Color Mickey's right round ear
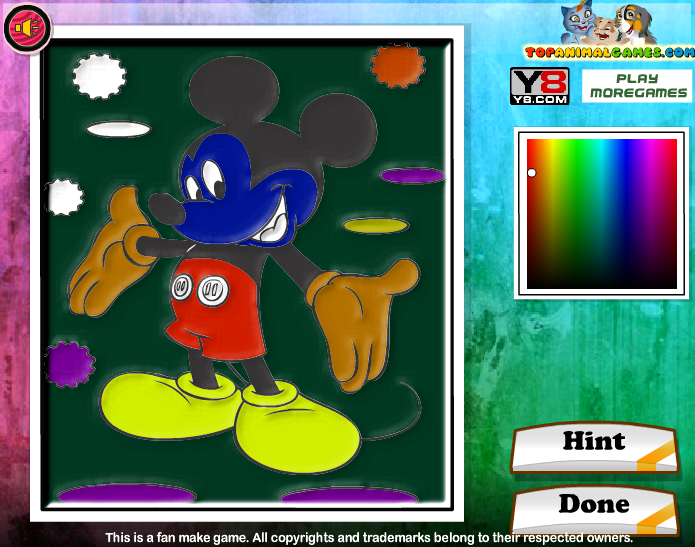This screenshot has width=695, height=547. click(340, 131)
